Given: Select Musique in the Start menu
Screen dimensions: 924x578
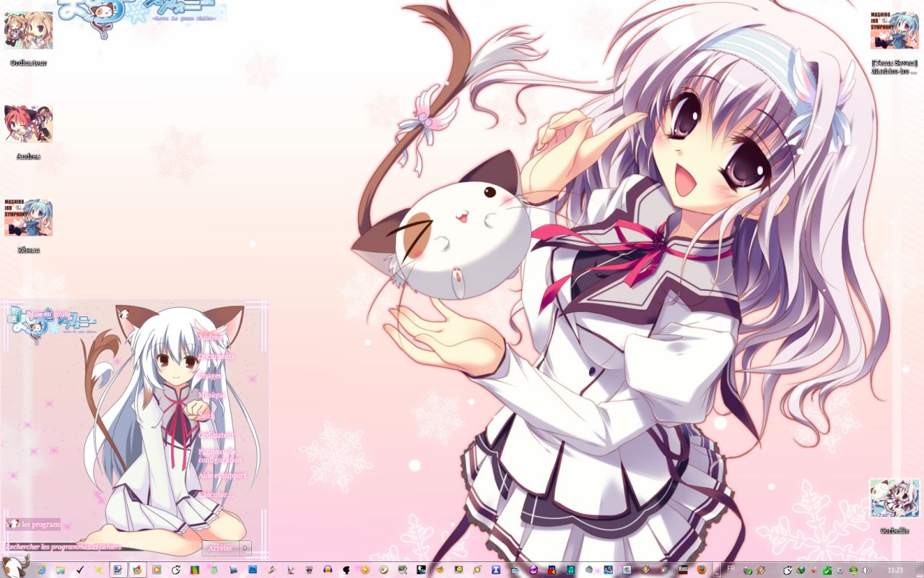Looking at the screenshot, I should (x=212, y=396).
